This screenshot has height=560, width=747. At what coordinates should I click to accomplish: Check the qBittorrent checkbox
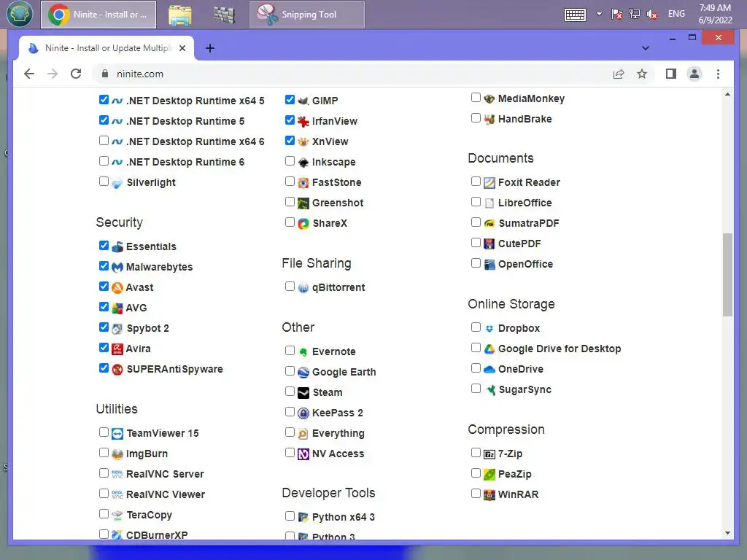pos(290,286)
